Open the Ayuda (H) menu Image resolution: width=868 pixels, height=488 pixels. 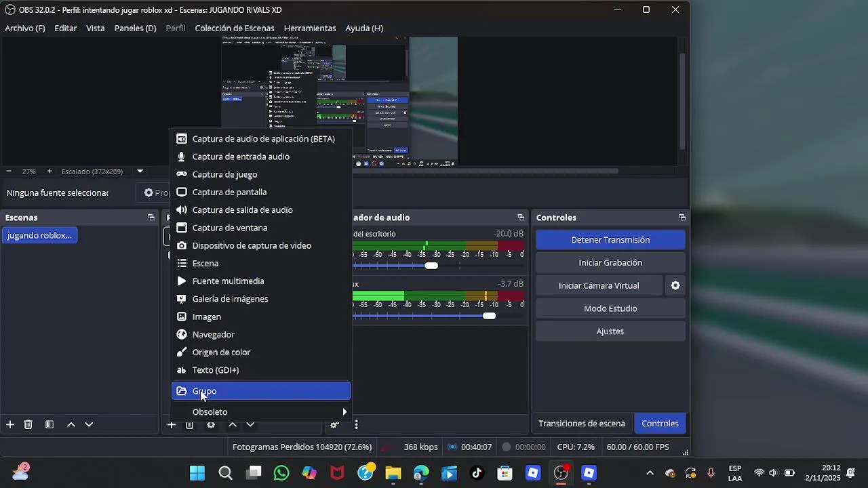tap(364, 28)
